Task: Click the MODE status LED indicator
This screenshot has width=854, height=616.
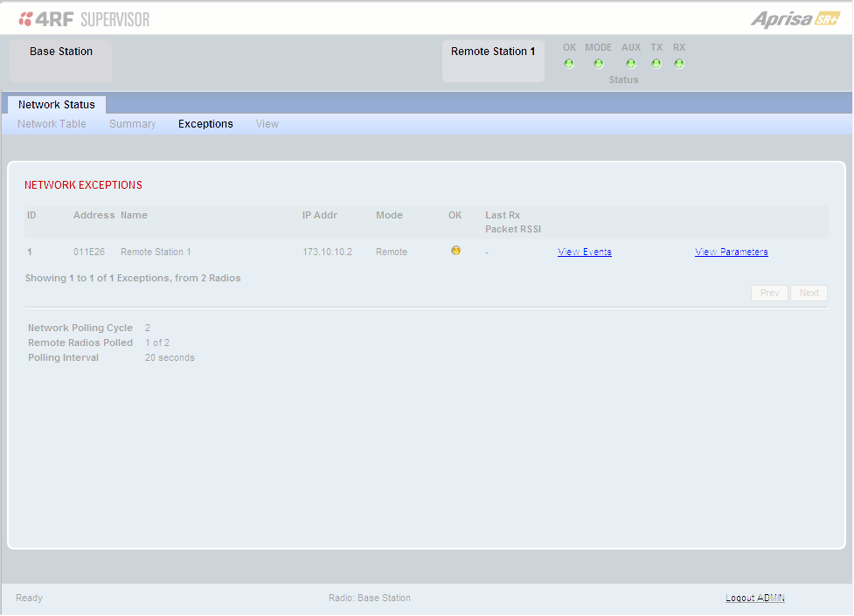Action: pos(599,64)
